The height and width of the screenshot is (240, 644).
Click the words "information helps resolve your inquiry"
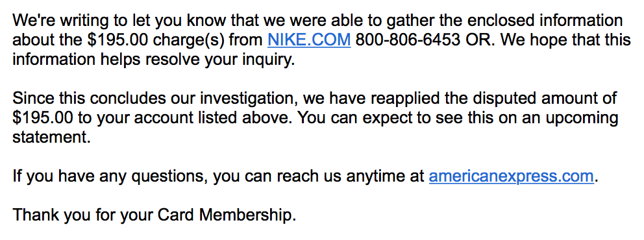pos(154,60)
